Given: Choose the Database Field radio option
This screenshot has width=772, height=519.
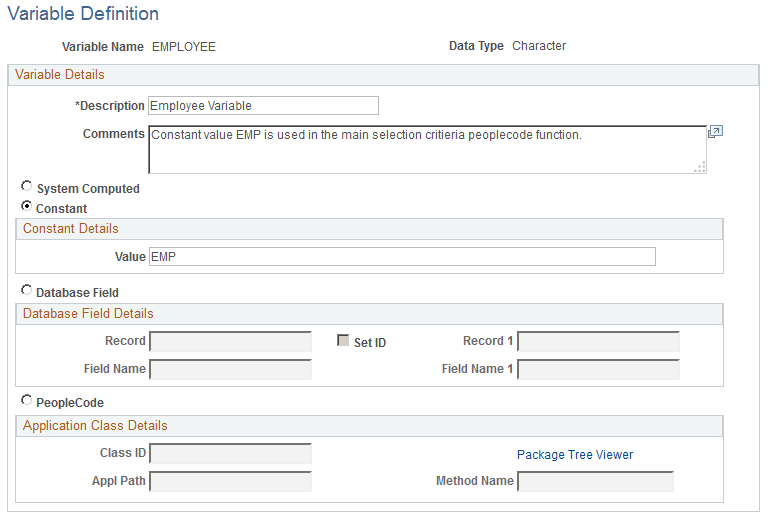Looking at the screenshot, I should (27, 290).
